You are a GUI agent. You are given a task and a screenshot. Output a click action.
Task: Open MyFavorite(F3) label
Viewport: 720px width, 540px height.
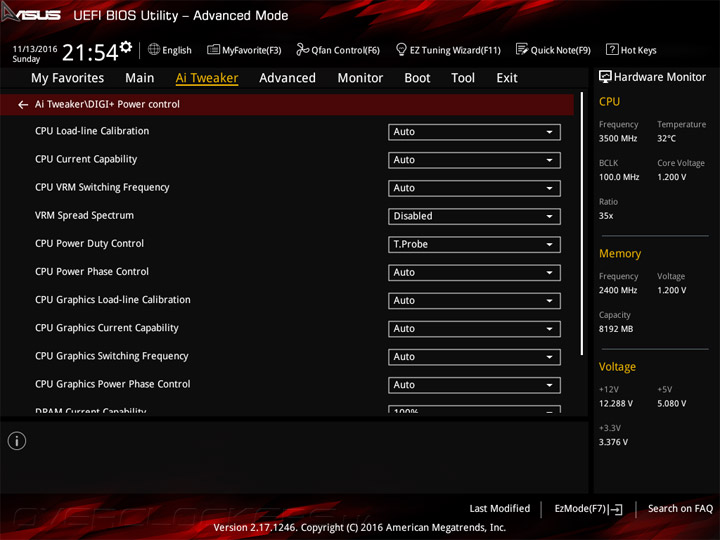pyautogui.click(x=252, y=50)
